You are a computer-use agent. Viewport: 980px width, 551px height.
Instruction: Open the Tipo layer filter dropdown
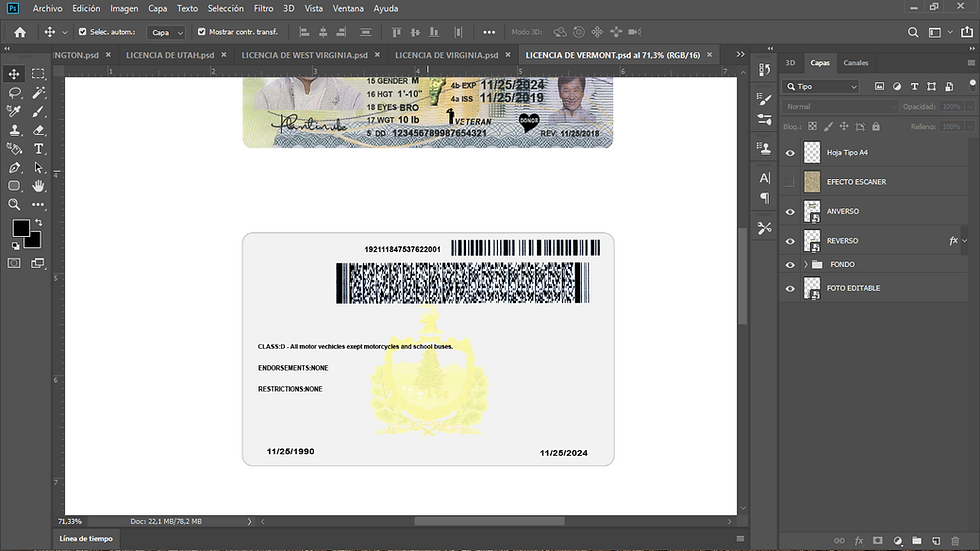(821, 87)
